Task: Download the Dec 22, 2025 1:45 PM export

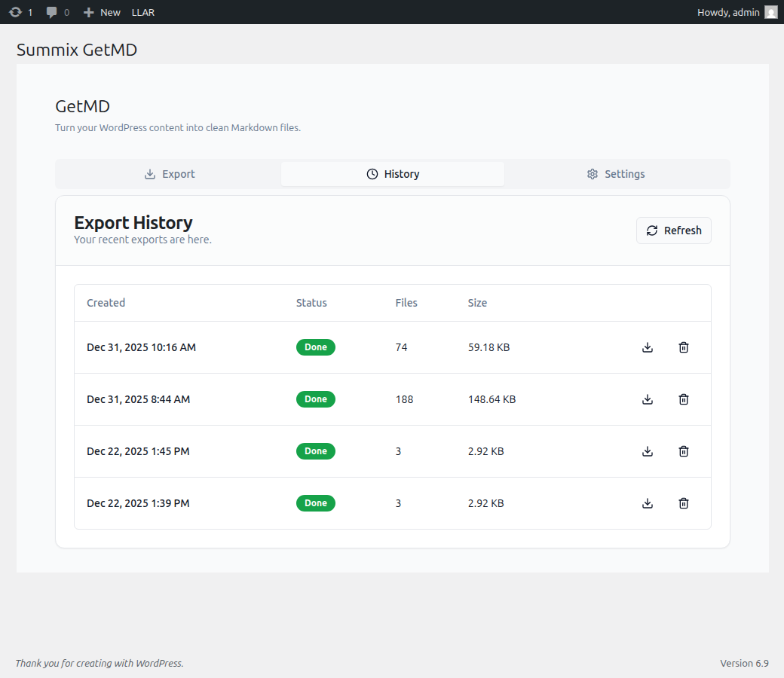Action: coord(648,451)
